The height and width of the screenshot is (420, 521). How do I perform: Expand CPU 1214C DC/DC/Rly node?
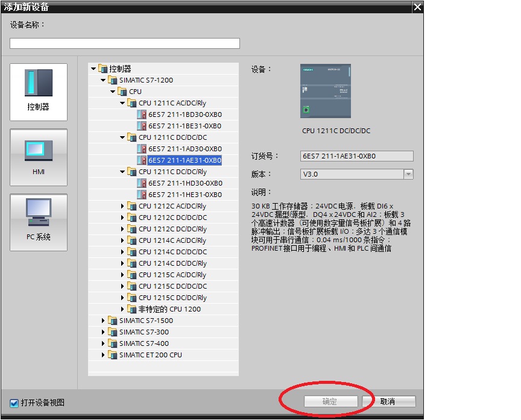tap(122, 263)
